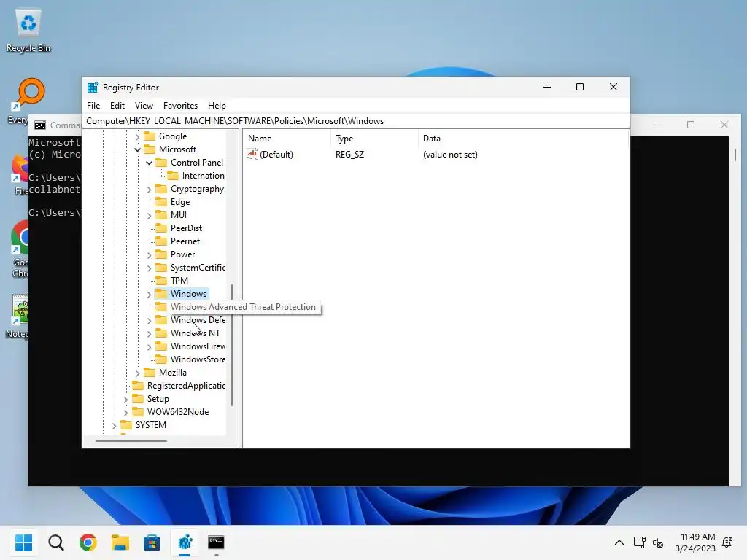Select the Google folder icon

click(x=150, y=136)
